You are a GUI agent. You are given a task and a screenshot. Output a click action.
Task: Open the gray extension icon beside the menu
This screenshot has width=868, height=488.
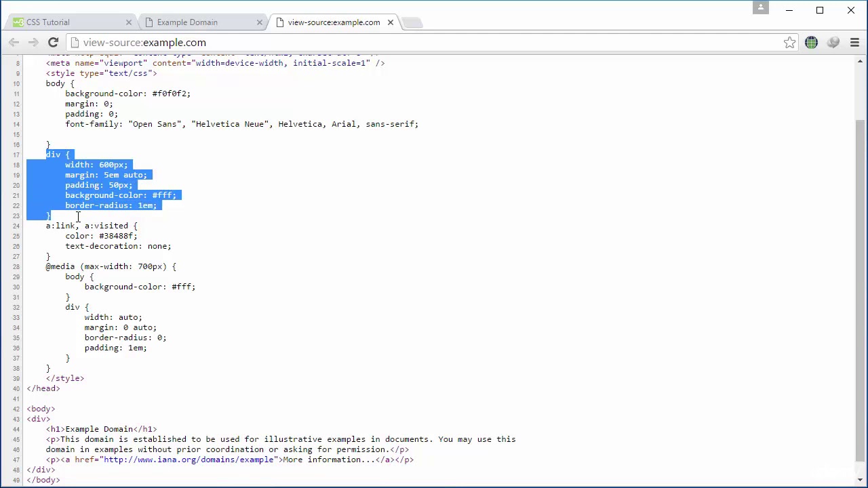833,43
